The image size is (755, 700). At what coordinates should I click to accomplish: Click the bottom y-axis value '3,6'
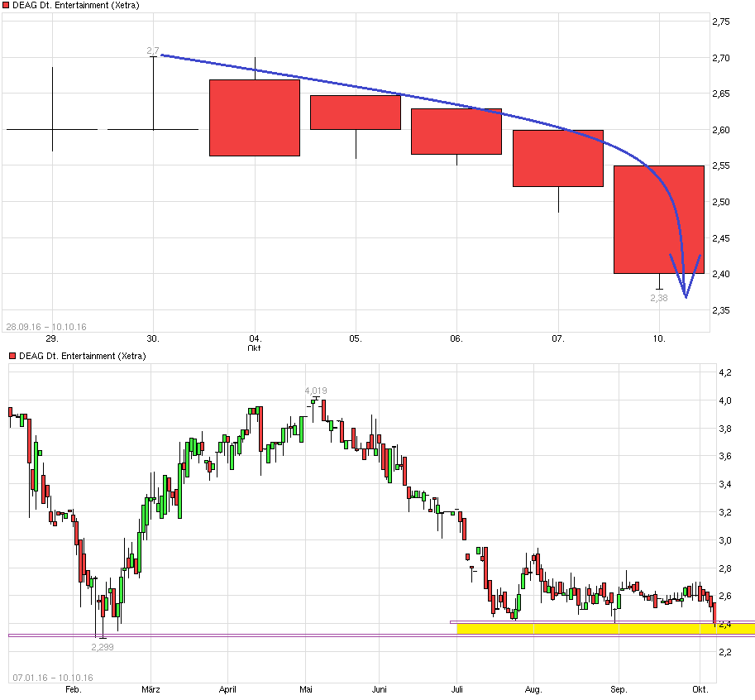725,456
